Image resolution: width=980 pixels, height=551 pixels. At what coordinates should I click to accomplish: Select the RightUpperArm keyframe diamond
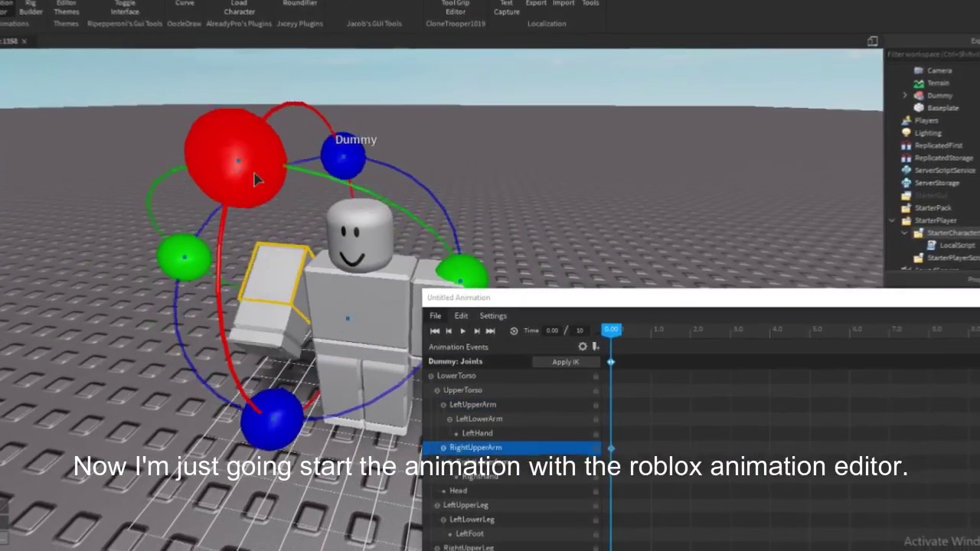coord(611,448)
